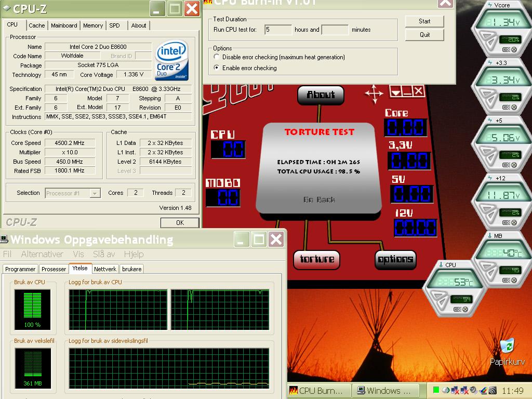This screenshot has width=532, height=399.
Task: Close the +12 voltage gadget
Action: pyautogui.click(x=514, y=223)
